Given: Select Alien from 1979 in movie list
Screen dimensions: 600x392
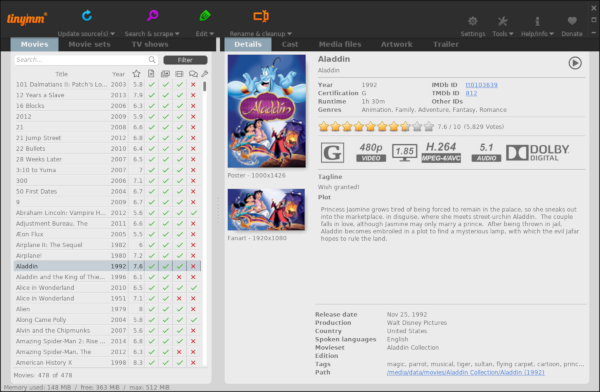Looking at the screenshot, I should click(x=107, y=309).
